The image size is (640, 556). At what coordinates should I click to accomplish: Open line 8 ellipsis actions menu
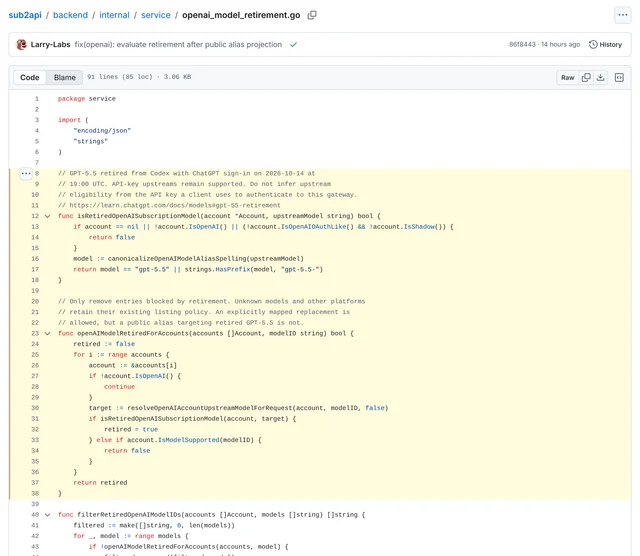coord(26,173)
